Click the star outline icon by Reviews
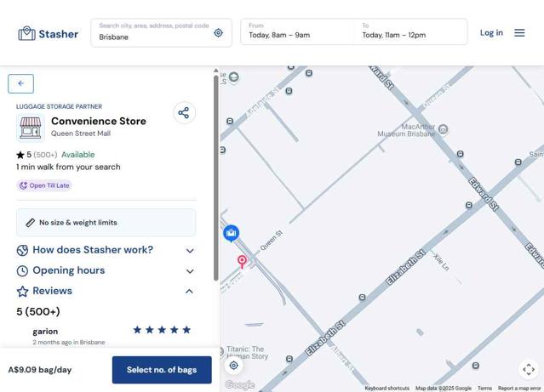 (22, 292)
